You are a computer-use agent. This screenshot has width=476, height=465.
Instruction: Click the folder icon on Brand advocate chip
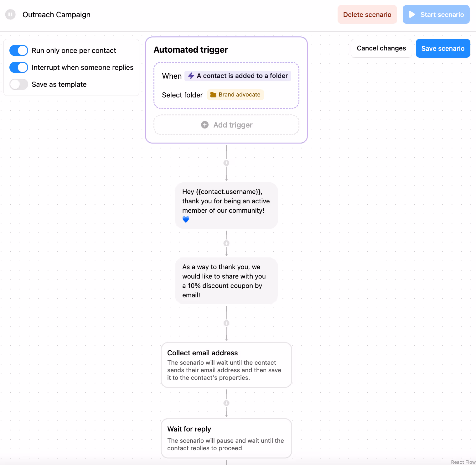tap(213, 95)
